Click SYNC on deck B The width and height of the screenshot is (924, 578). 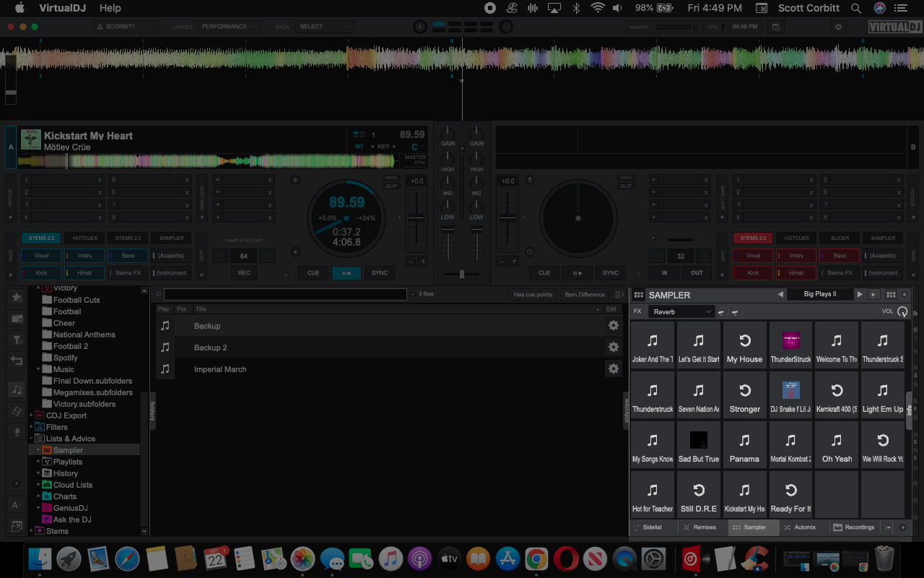point(611,273)
